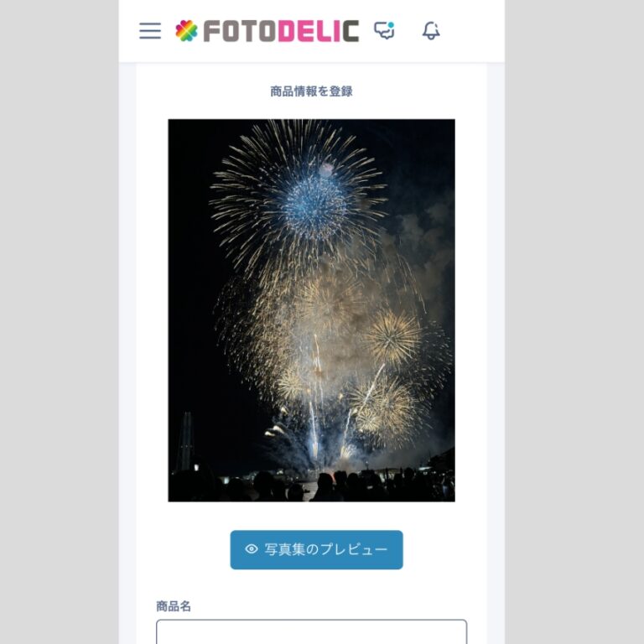Click the crowd silhouette in the photo

(x=311, y=486)
